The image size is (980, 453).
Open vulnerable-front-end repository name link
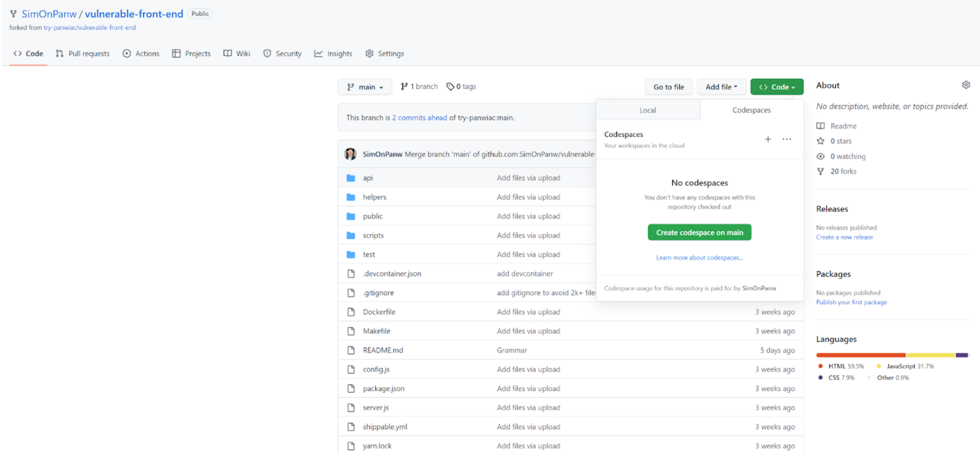point(134,14)
